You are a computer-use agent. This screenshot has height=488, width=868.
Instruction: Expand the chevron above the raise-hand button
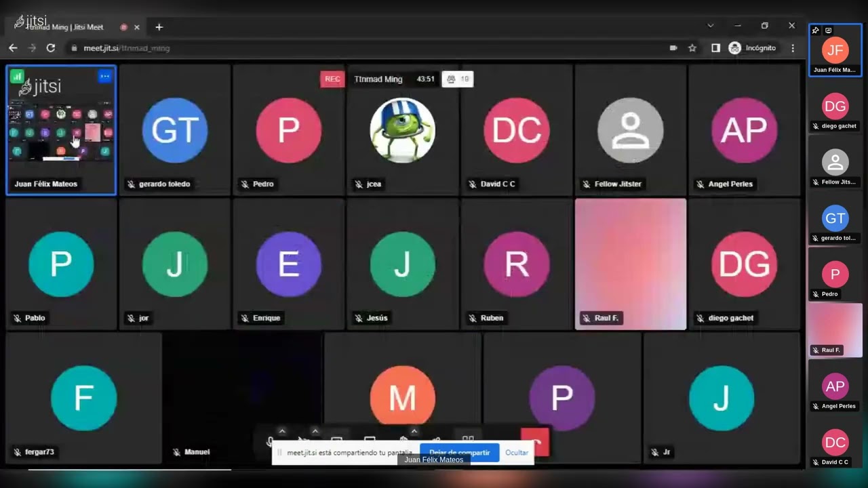coord(414,431)
